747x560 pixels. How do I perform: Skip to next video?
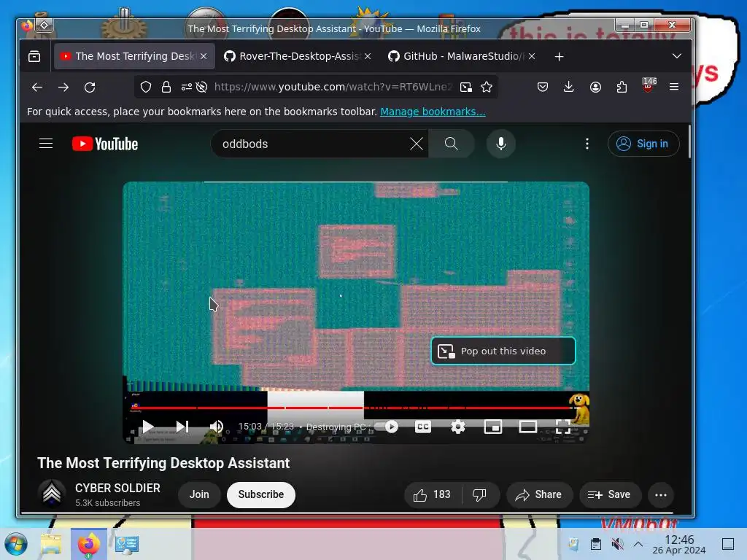[x=182, y=427]
